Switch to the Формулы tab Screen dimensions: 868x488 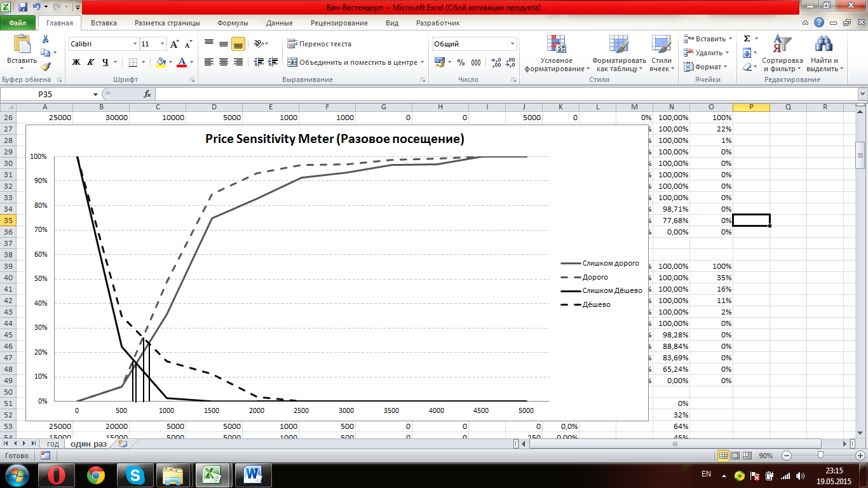coord(233,23)
